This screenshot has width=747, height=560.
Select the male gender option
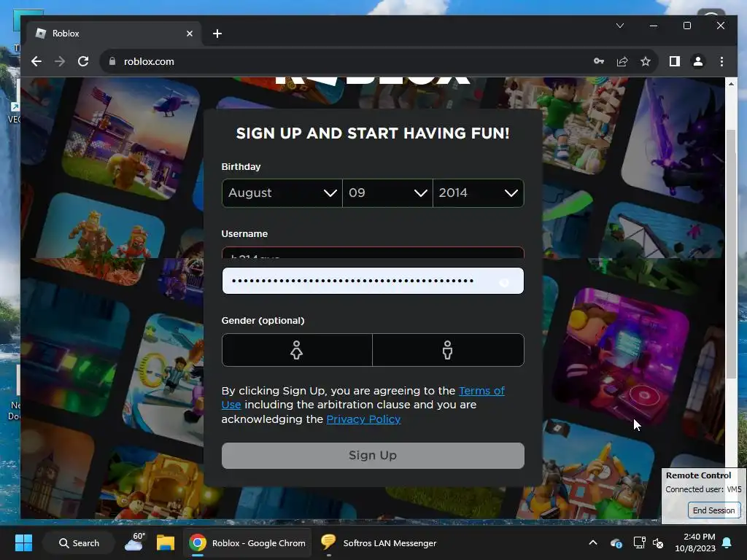(x=448, y=350)
